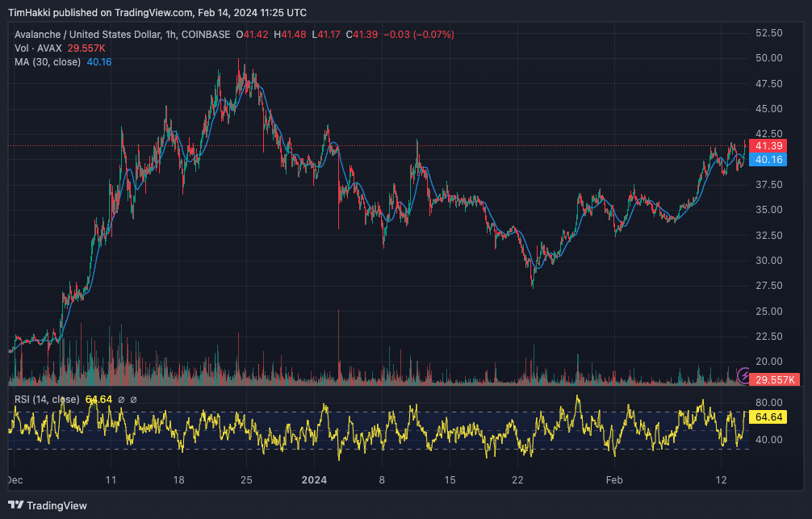812x519 pixels.
Task: Click the TimHakki published header text
Action: click(157, 12)
